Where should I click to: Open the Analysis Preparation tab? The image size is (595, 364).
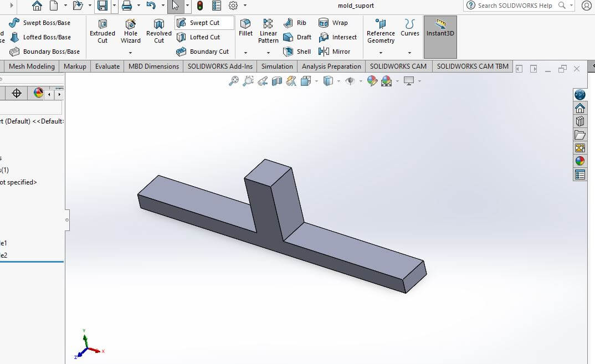(331, 66)
